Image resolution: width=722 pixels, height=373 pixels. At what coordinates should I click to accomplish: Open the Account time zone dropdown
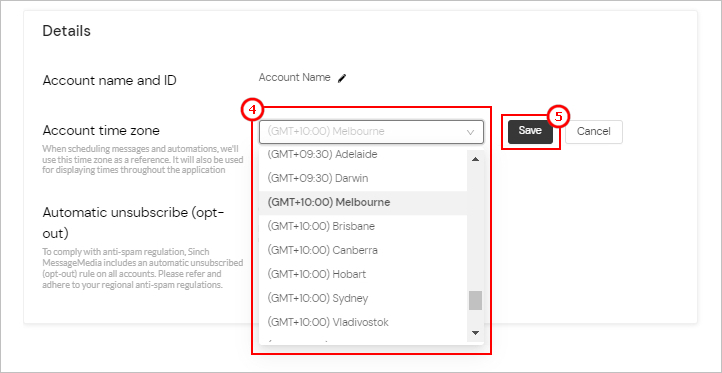pos(371,132)
